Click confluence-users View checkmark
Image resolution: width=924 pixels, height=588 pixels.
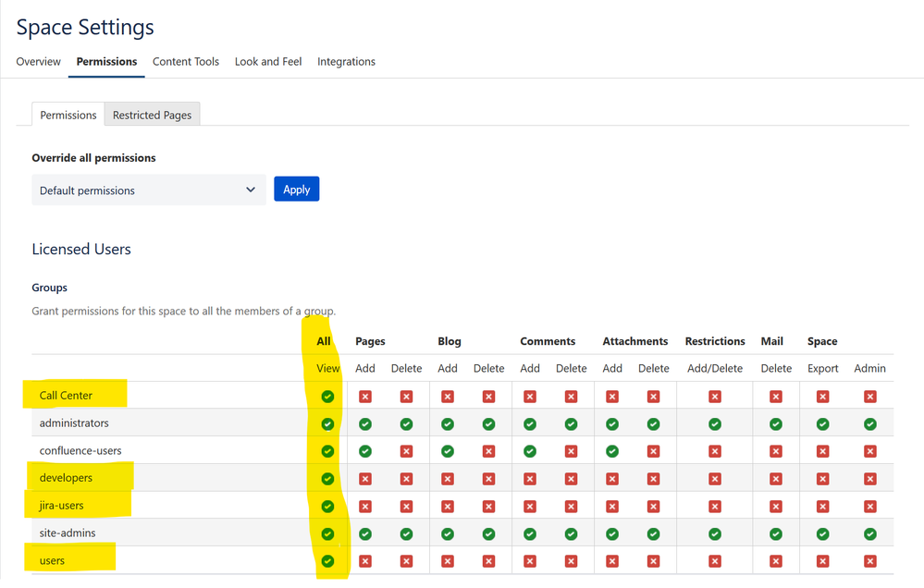(x=327, y=451)
